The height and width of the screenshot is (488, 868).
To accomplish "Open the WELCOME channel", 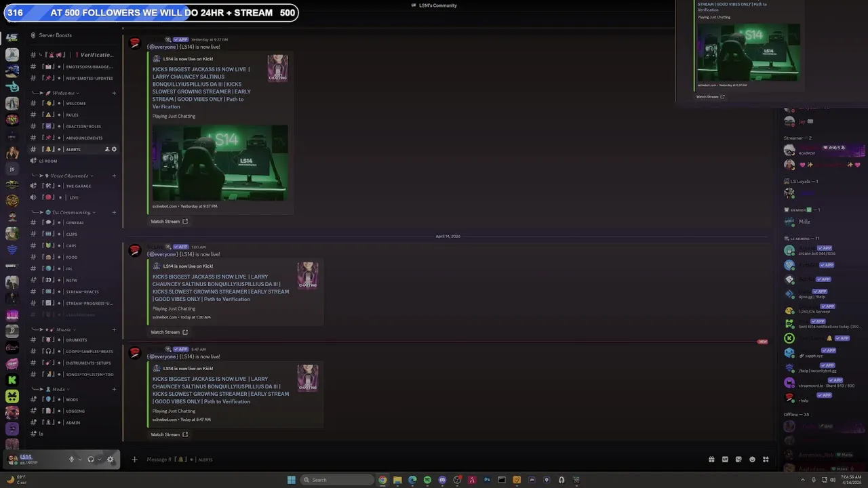I will coord(73,103).
